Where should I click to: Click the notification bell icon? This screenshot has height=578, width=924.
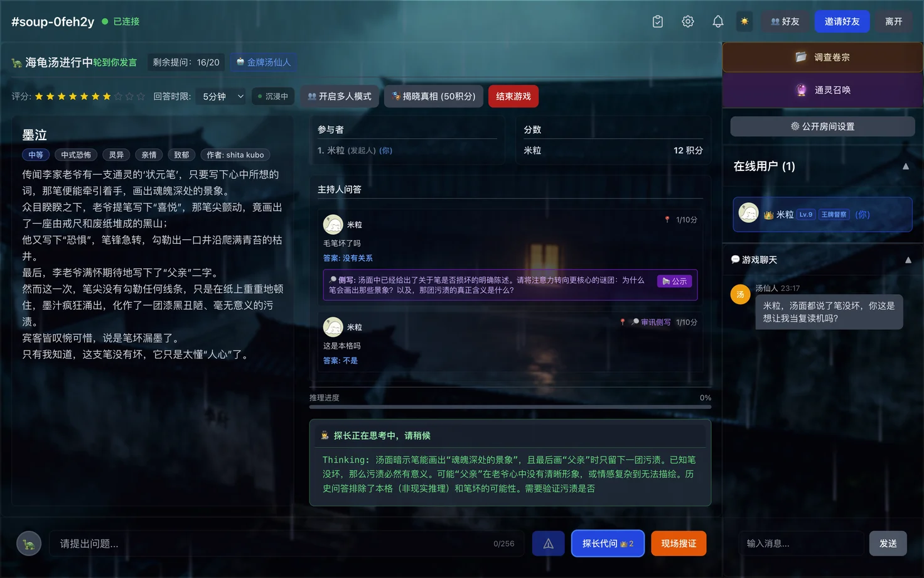[717, 21]
